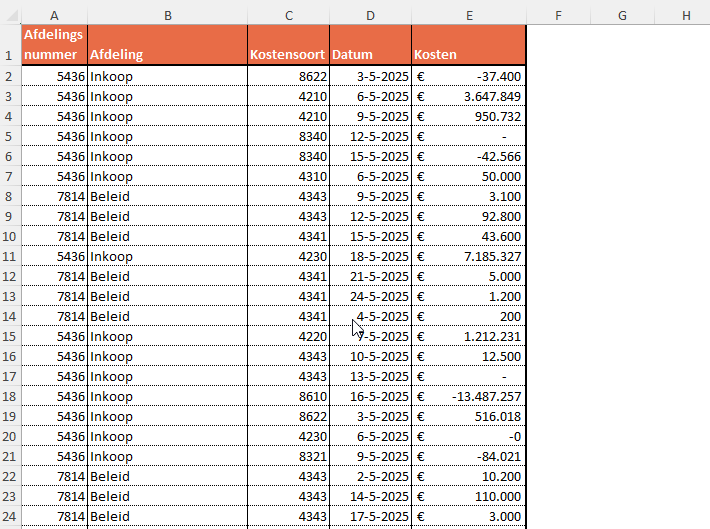Select row 1 header
The width and height of the screenshot is (710, 529).
(10, 46)
